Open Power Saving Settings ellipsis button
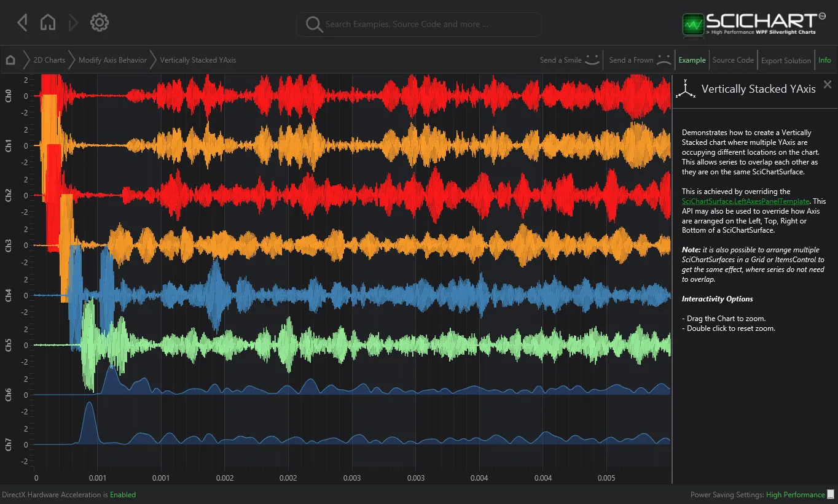The height and width of the screenshot is (504, 838). (831, 494)
